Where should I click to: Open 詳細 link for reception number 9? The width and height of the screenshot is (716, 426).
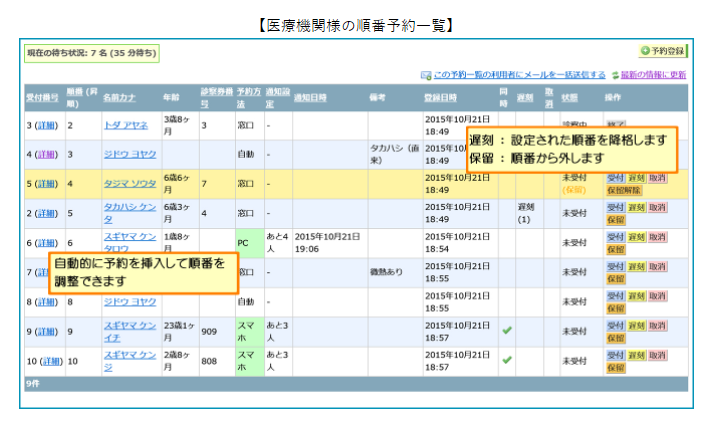click(x=46, y=331)
